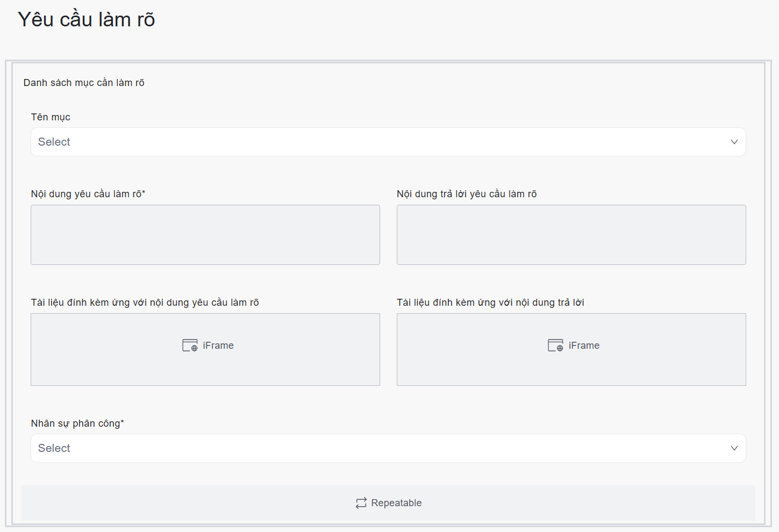Click the Repeatable loop arrows icon
This screenshot has width=779, height=532.
click(361, 503)
